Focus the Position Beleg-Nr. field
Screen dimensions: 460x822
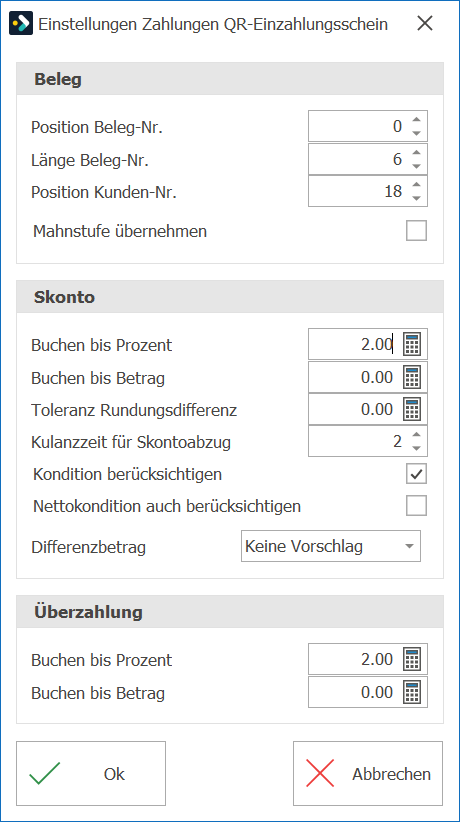point(368,126)
